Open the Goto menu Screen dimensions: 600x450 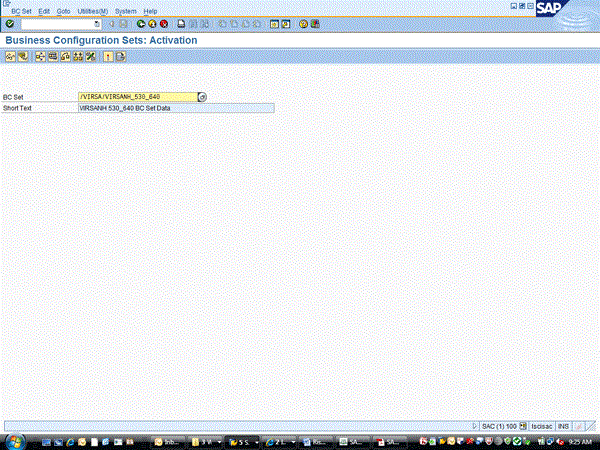(64, 10)
